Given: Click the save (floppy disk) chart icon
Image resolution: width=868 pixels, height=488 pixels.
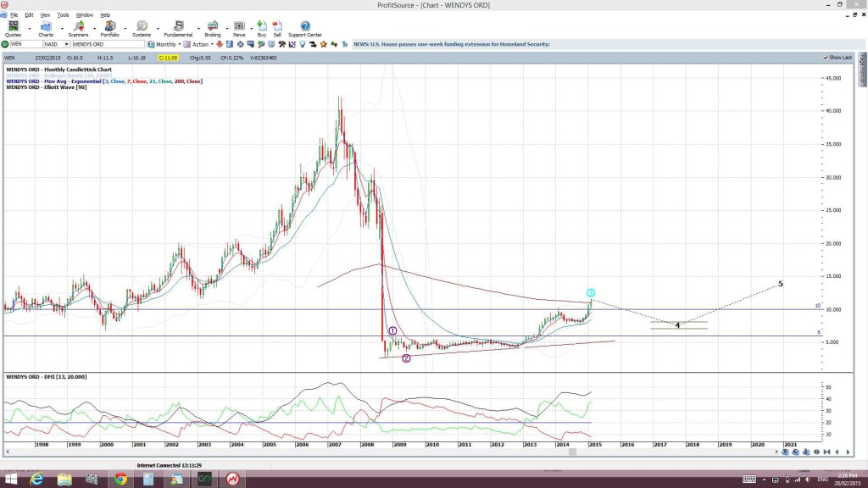Looking at the screenshot, I should point(230,44).
